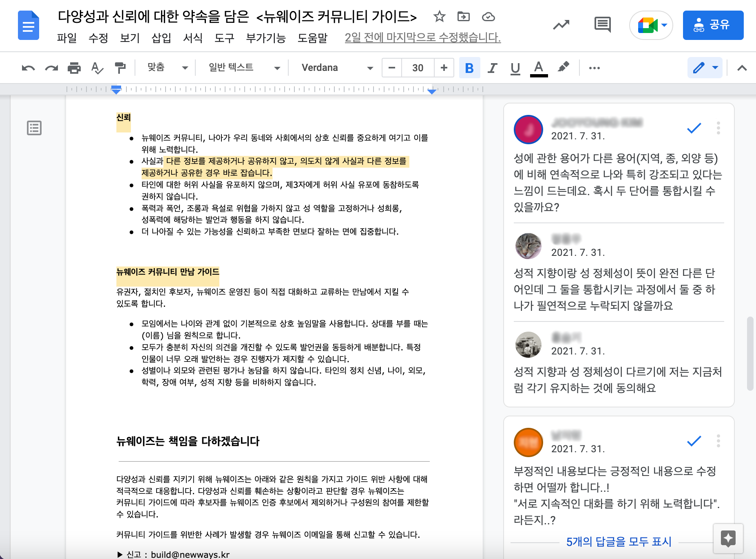Open the 도구 menu

[x=224, y=38]
